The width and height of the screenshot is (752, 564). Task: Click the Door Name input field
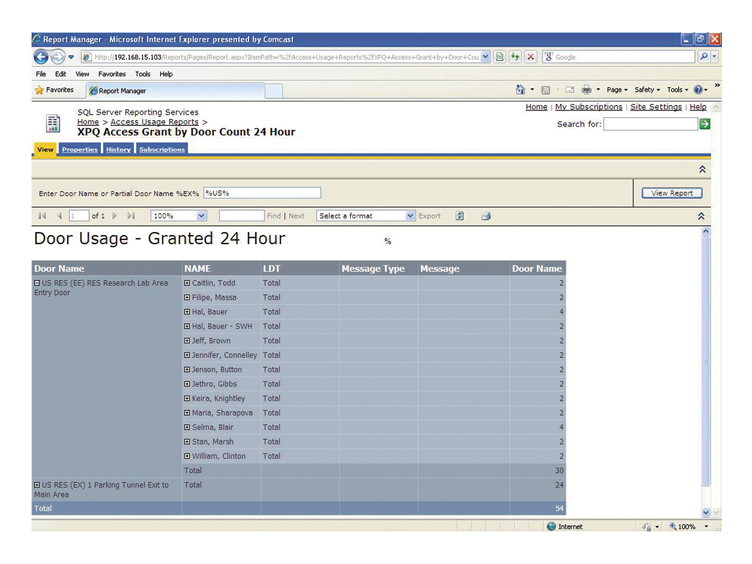(262, 193)
